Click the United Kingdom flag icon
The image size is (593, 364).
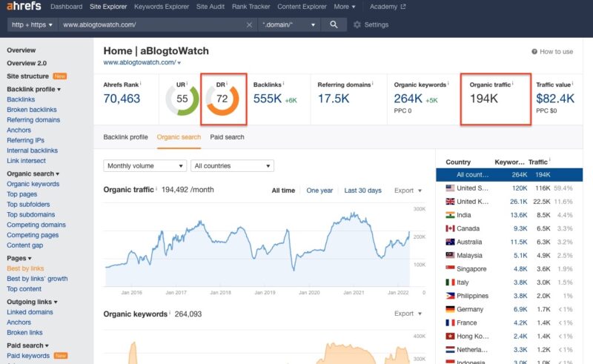tap(450, 202)
